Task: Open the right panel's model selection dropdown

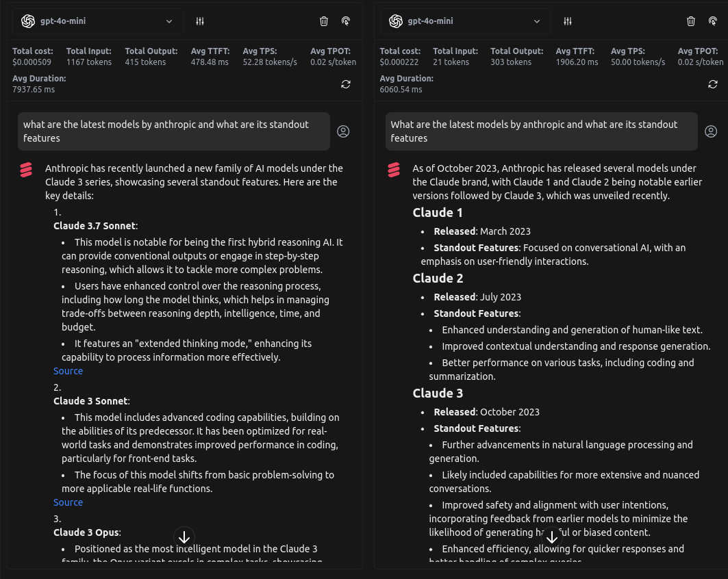Action: coord(465,21)
